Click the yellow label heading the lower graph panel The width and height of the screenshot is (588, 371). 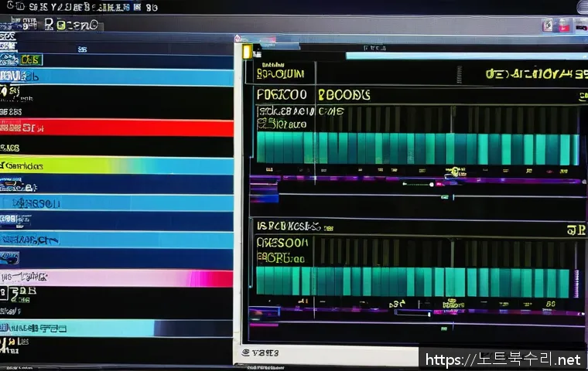pyautogui.click(x=289, y=226)
